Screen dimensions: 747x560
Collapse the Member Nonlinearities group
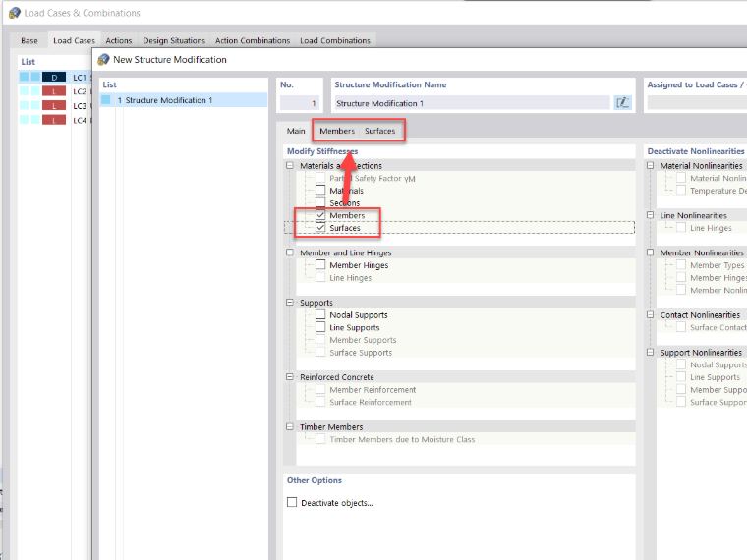651,252
